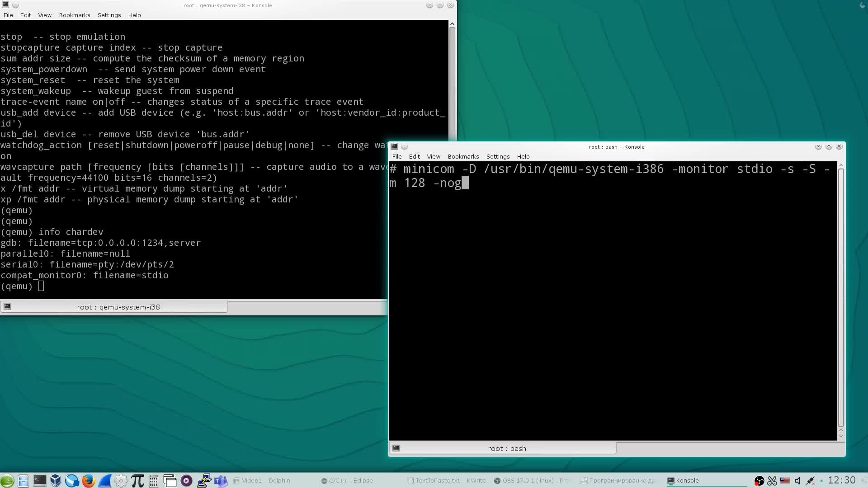The image size is (868, 488).
Task: Switch to OBS 17.0.1 task
Action: 533,480
